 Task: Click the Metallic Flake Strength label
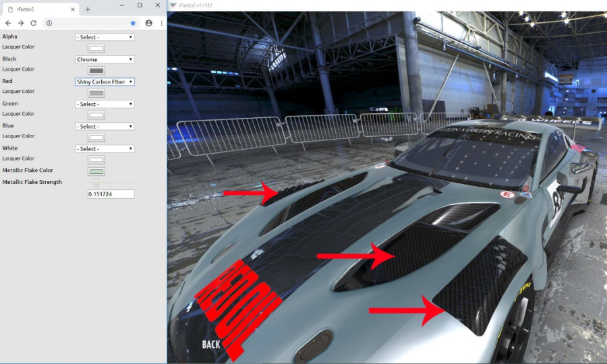(x=32, y=182)
